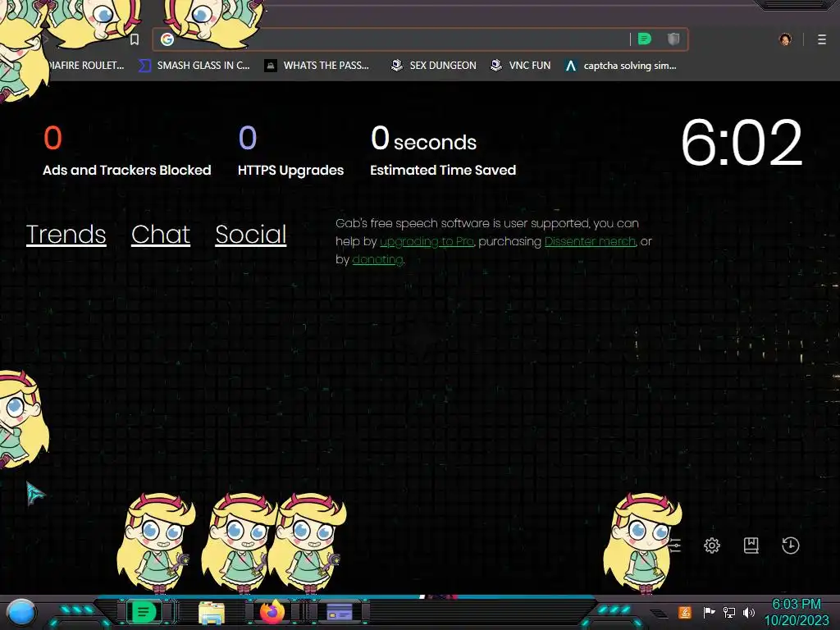Click the Ads and Trackers Blocked counter

[127, 151]
